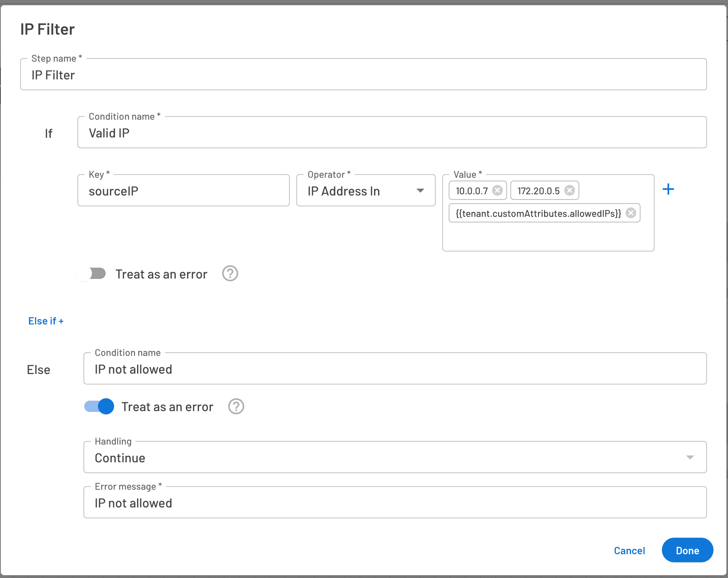
Task: Click Done to save the IP Filter
Action: pos(687,550)
